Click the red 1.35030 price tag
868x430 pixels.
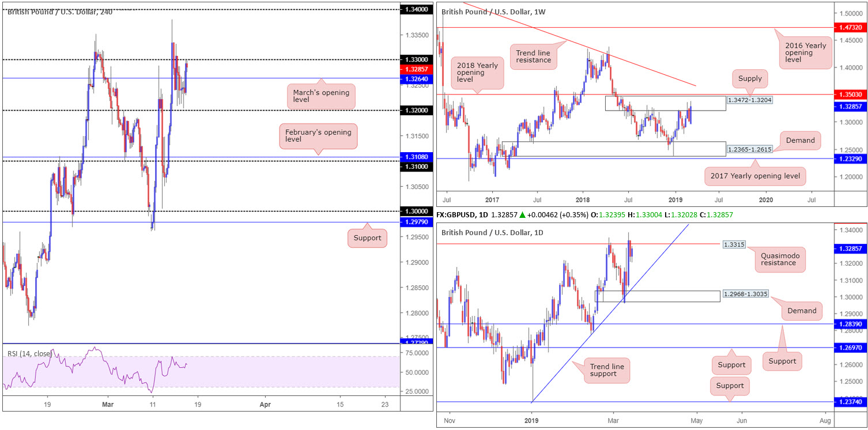(x=850, y=95)
